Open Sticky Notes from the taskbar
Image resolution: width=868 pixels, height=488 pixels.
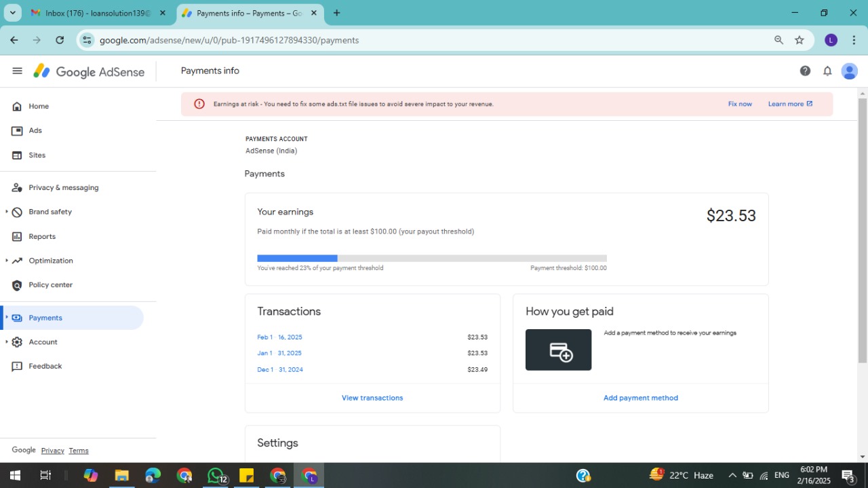coord(246,475)
